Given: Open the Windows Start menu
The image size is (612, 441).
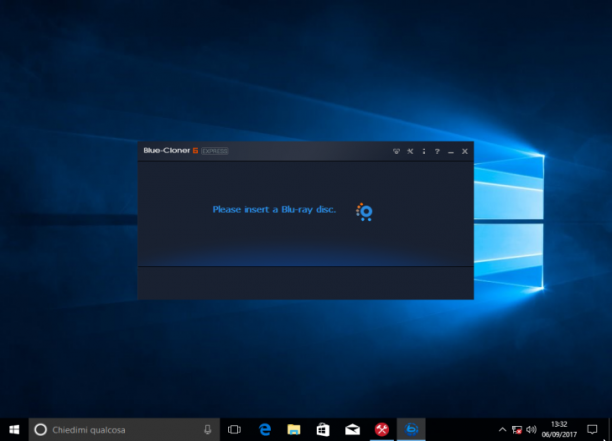Looking at the screenshot, I should 14,430.
